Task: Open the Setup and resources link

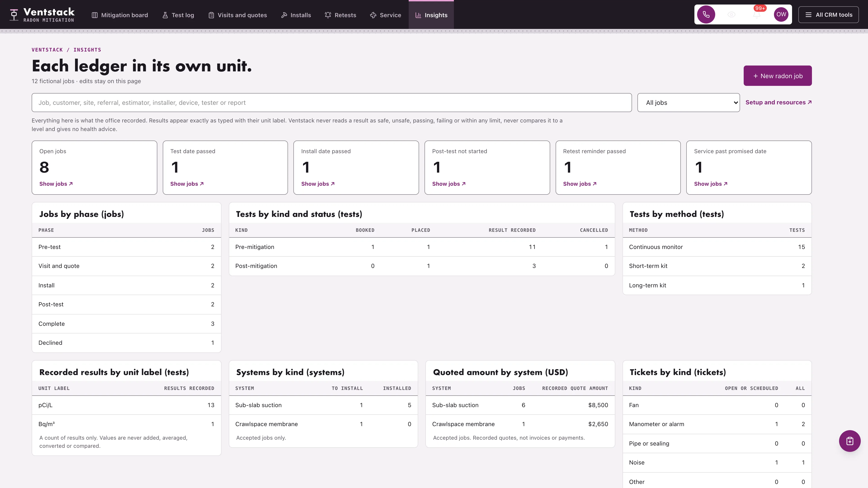Action: coord(778,102)
